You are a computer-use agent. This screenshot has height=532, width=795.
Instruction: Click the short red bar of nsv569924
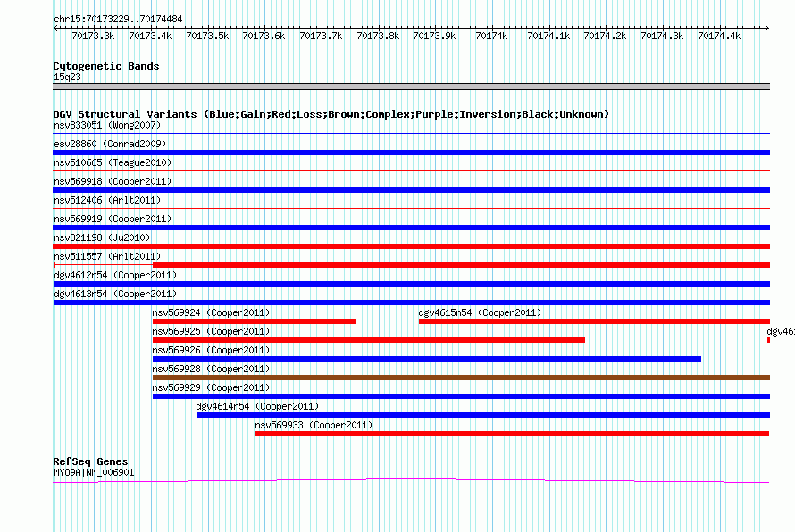tap(255, 321)
